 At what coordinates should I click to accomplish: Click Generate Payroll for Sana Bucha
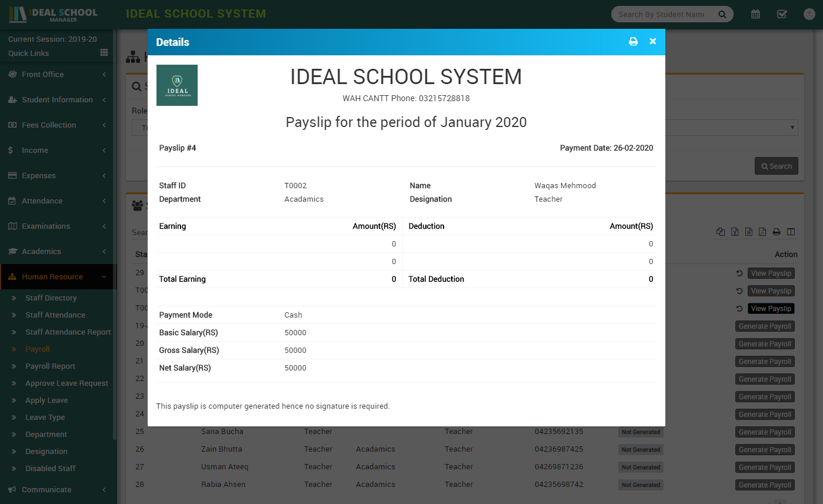[x=765, y=432]
